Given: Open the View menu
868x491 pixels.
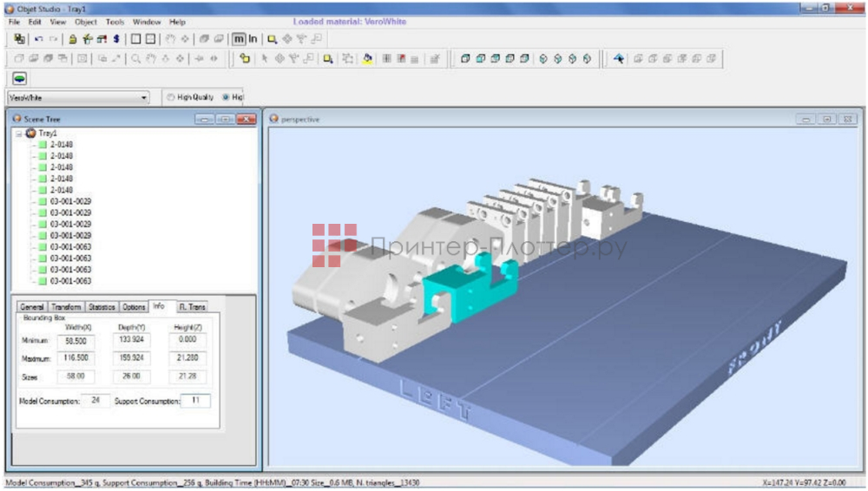Looking at the screenshot, I should point(57,22).
